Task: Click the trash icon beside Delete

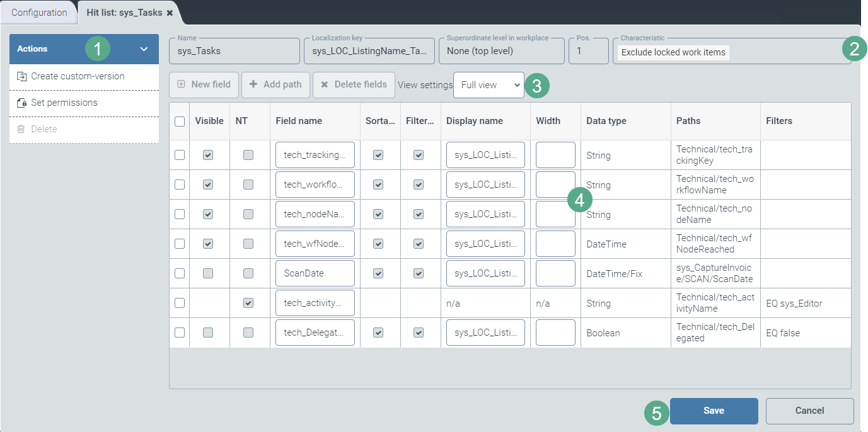Action: (21, 129)
